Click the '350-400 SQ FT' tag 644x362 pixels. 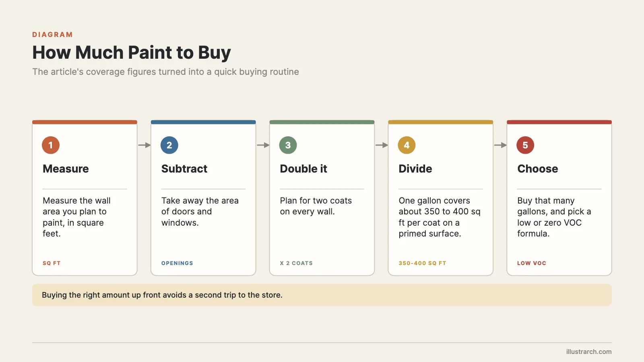[422, 263]
